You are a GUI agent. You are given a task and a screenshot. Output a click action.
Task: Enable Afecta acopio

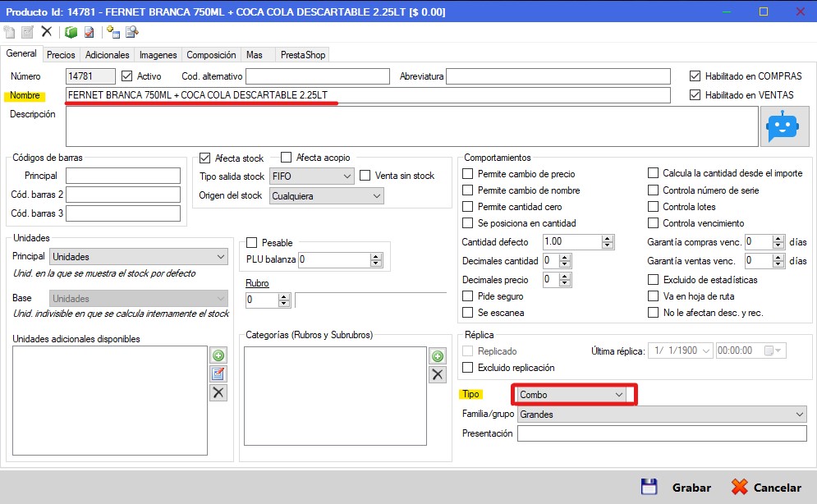click(286, 158)
